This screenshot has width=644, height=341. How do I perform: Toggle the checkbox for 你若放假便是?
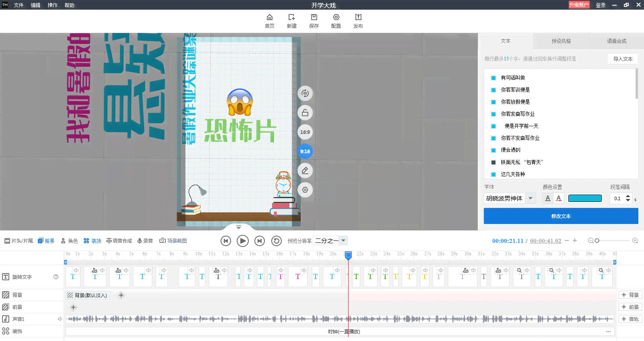point(493,102)
